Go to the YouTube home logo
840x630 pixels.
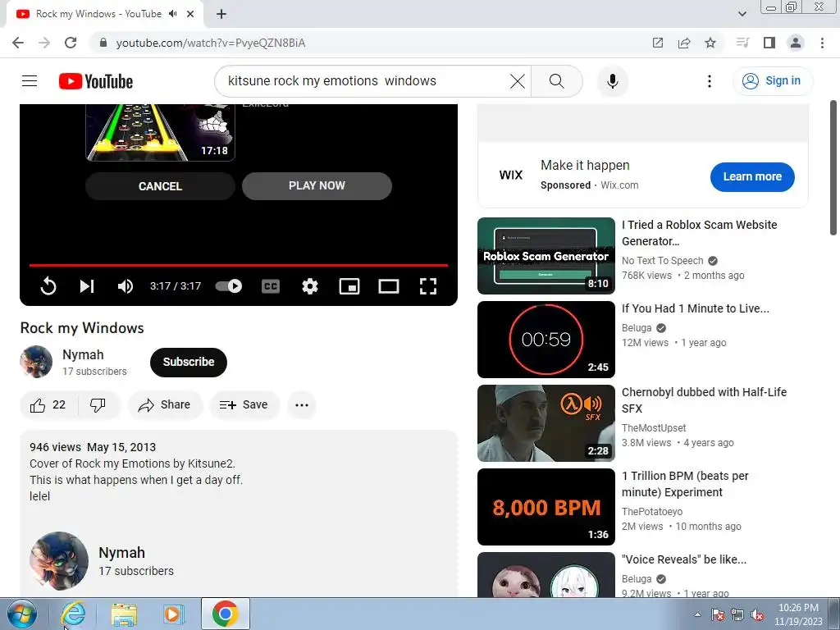point(96,81)
